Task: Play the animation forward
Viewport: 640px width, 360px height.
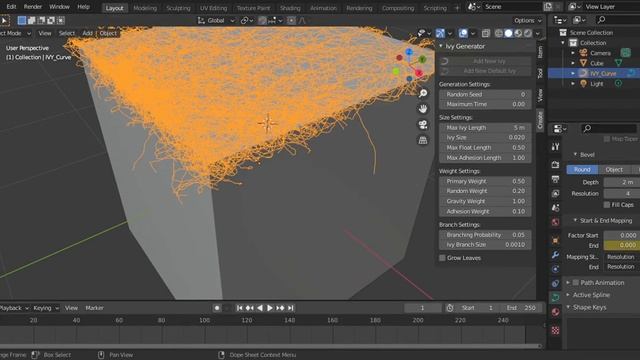Action: pyautogui.click(x=270, y=308)
